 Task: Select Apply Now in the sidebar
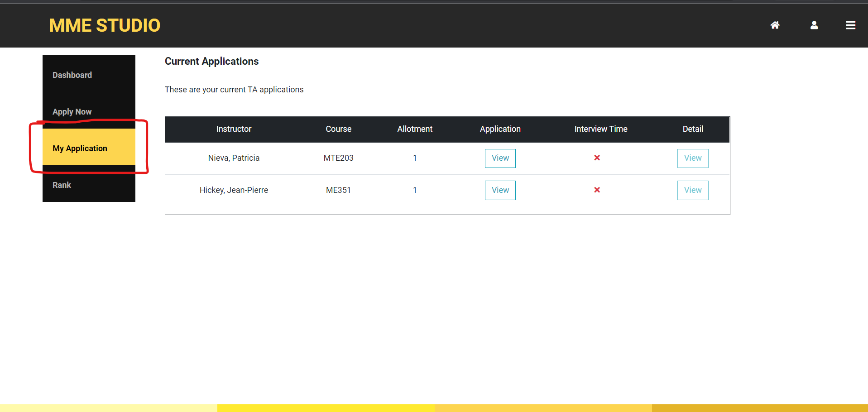[x=72, y=112]
